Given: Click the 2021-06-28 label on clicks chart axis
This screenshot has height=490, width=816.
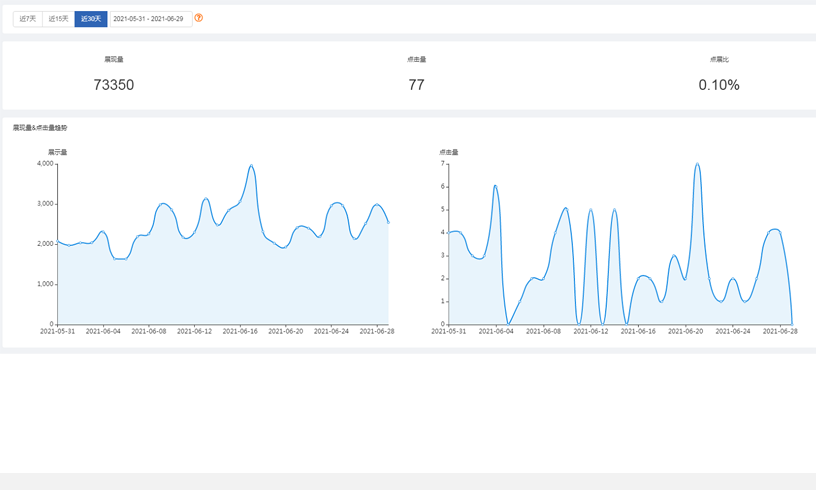Looking at the screenshot, I should 780,331.
